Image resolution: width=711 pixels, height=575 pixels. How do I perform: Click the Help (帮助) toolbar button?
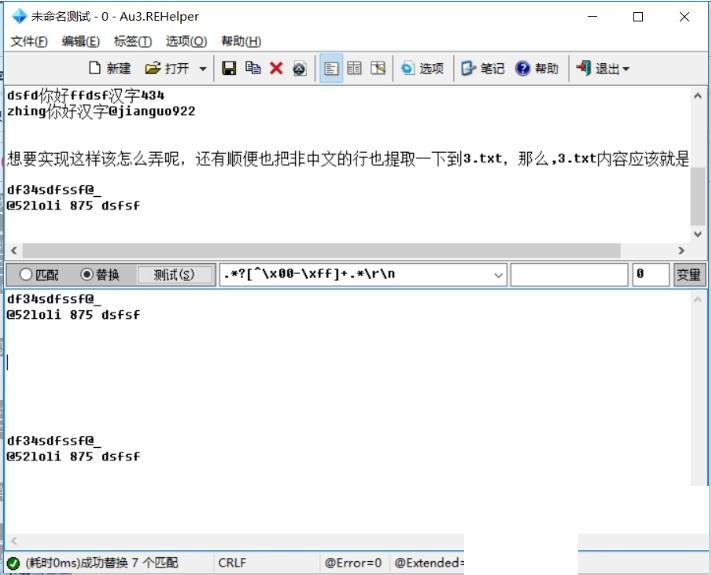point(537,68)
